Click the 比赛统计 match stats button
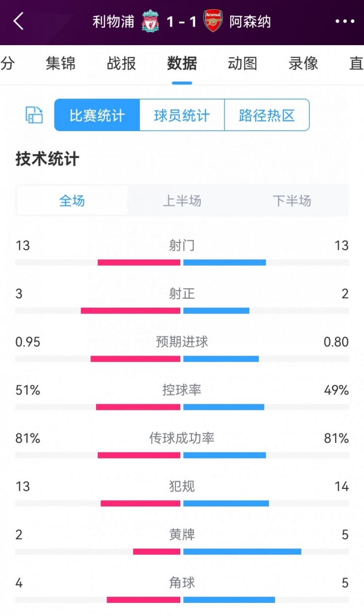Viewport: 364px width, 616px height. click(x=96, y=115)
